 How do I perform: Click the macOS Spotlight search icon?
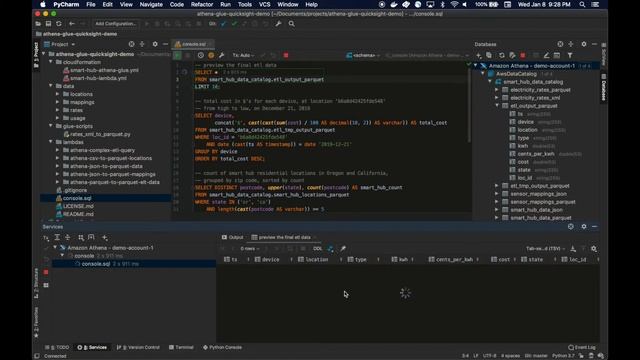(x=582, y=4)
